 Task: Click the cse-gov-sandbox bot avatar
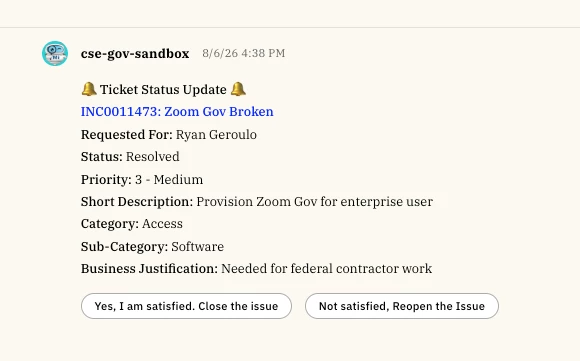[55, 54]
